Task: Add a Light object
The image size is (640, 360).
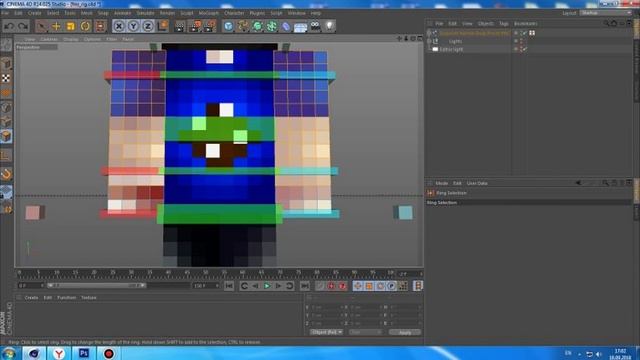Action: [x=329, y=26]
